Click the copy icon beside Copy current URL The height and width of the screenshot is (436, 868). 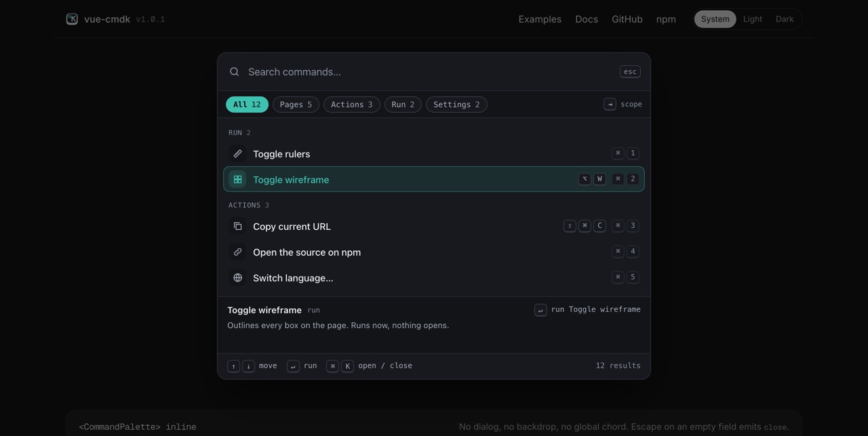coord(237,226)
